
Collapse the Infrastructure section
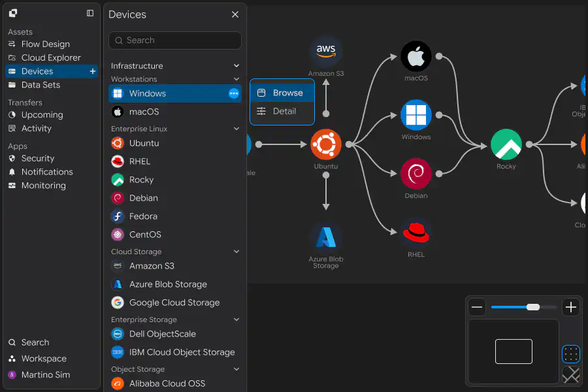point(237,65)
